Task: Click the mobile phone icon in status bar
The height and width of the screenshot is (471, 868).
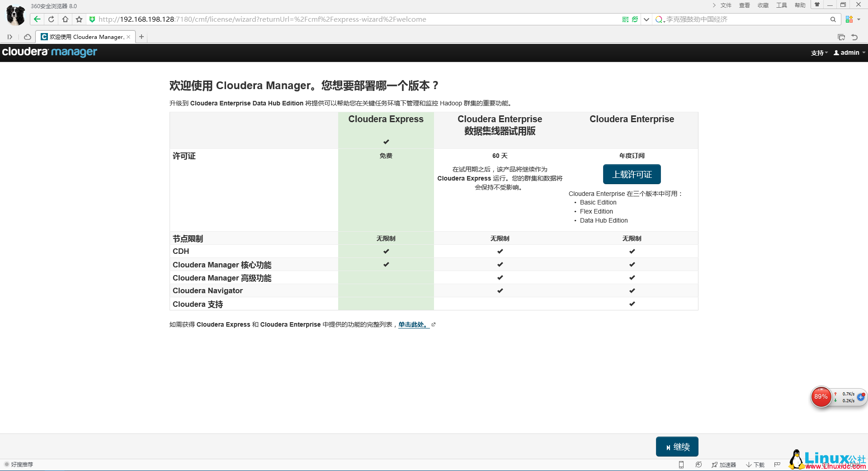Action: pyautogui.click(x=681, y=464)
